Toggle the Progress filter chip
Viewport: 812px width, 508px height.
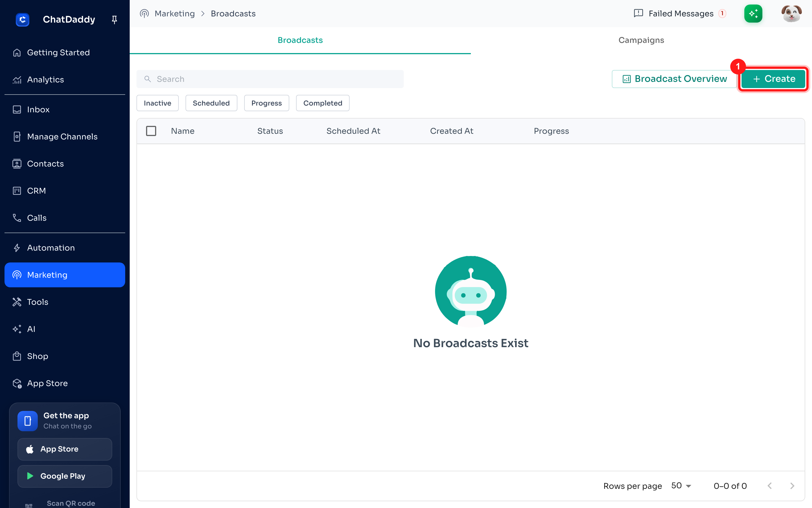point(266,103)
